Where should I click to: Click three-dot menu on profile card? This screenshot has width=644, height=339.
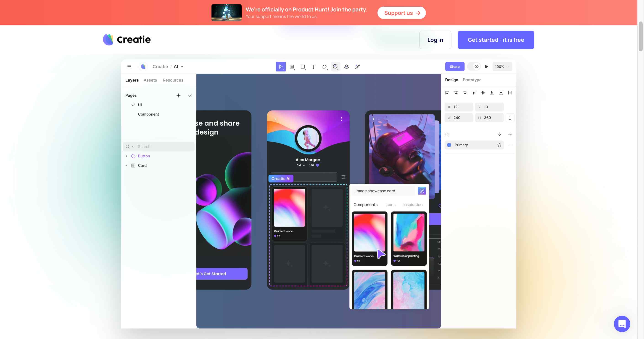341,119
